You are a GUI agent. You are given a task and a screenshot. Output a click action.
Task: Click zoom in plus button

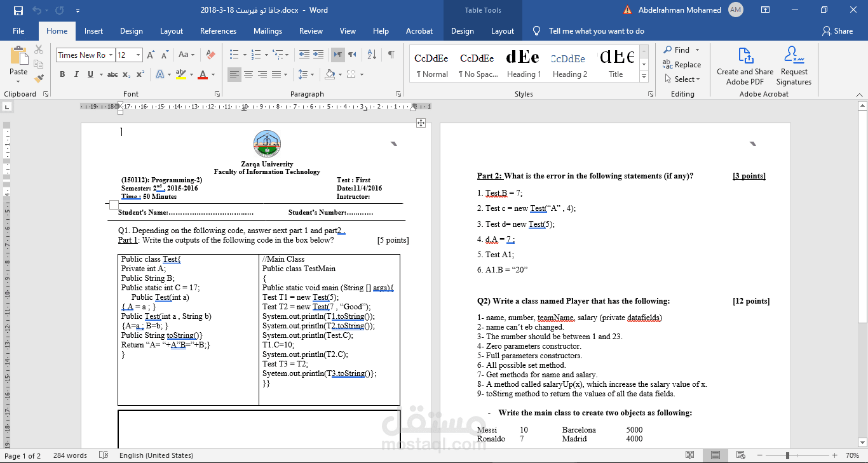834,455
